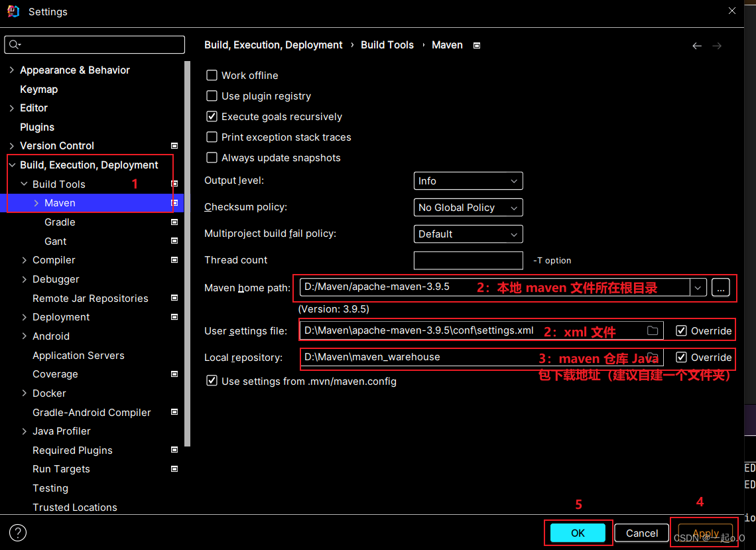Image resolution: width=756 pixels, height=550 pixels.
Task: Click the project icon on Required Plugins row
Action: [174, 450]
